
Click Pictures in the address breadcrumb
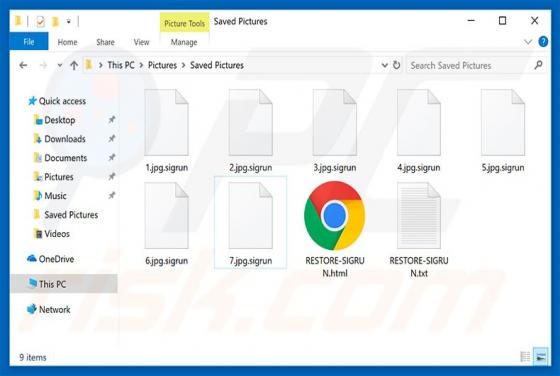pyautogui.click(x=162, y=65)
